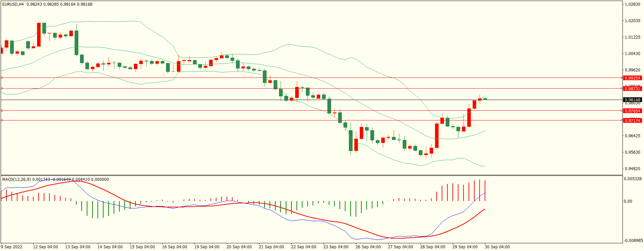Select the 0.97654 level price label
Screen dimensions: 644x251
[632, 111]
